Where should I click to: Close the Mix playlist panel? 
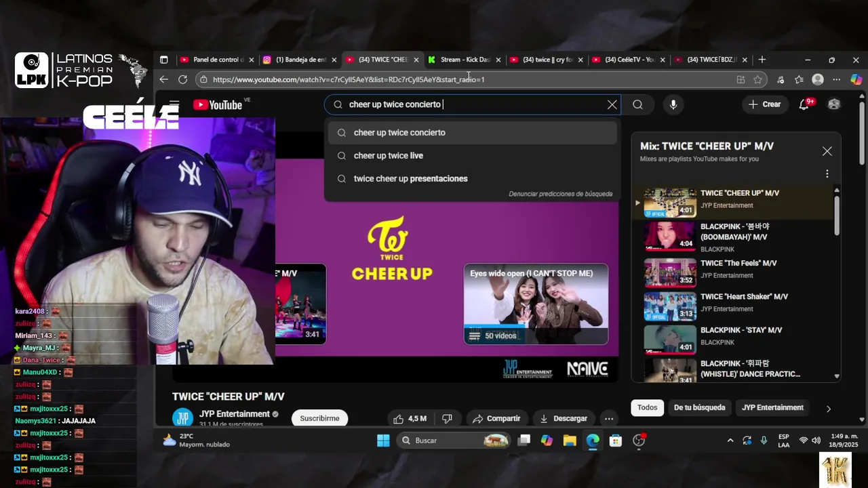(827, 151)
